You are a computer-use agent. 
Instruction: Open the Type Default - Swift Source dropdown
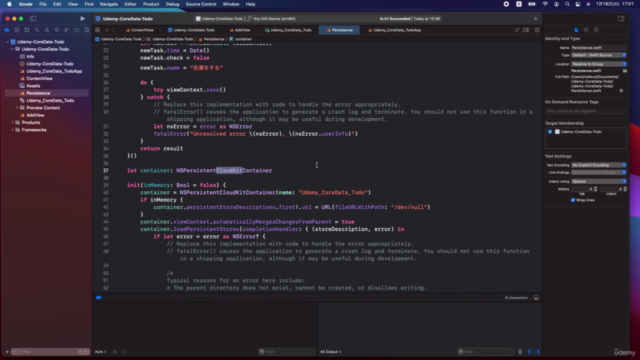[599, 55]
